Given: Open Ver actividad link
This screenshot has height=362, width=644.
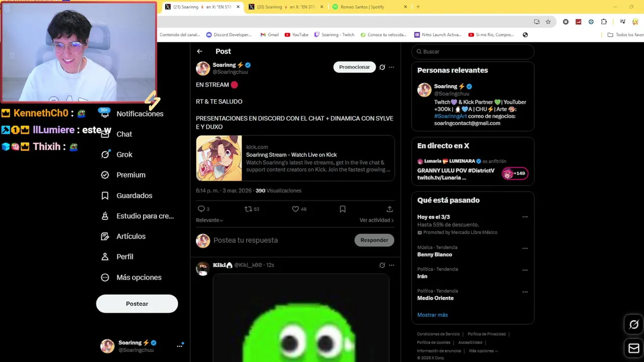Looking at the screenshot, I should (x=376, y=220).
